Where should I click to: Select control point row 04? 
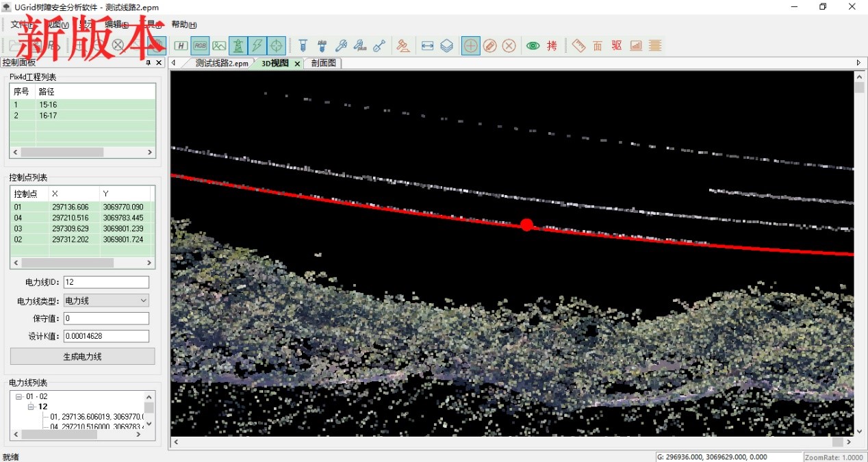coord(83,218)
